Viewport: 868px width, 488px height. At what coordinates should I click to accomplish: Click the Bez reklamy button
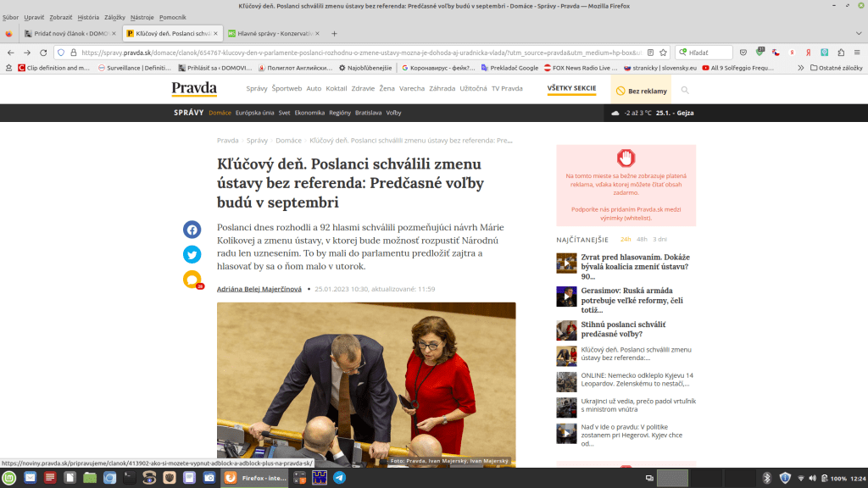(641, 91)
